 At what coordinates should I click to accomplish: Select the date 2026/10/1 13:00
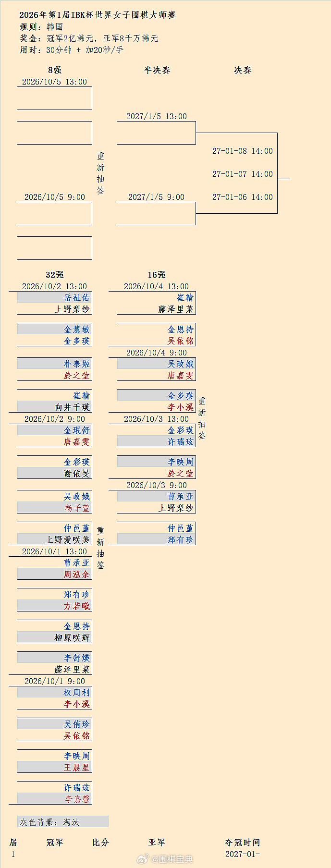[55, 552]
